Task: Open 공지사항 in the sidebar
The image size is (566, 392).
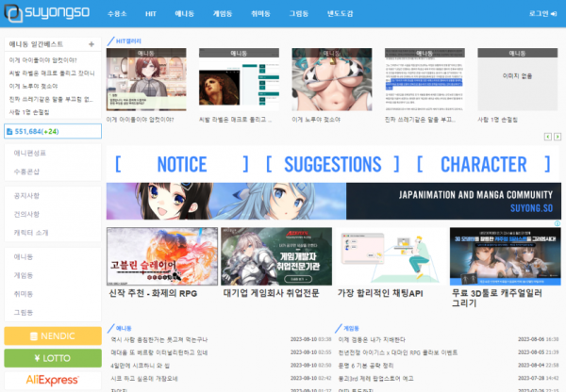Action: tap(26, 195)
